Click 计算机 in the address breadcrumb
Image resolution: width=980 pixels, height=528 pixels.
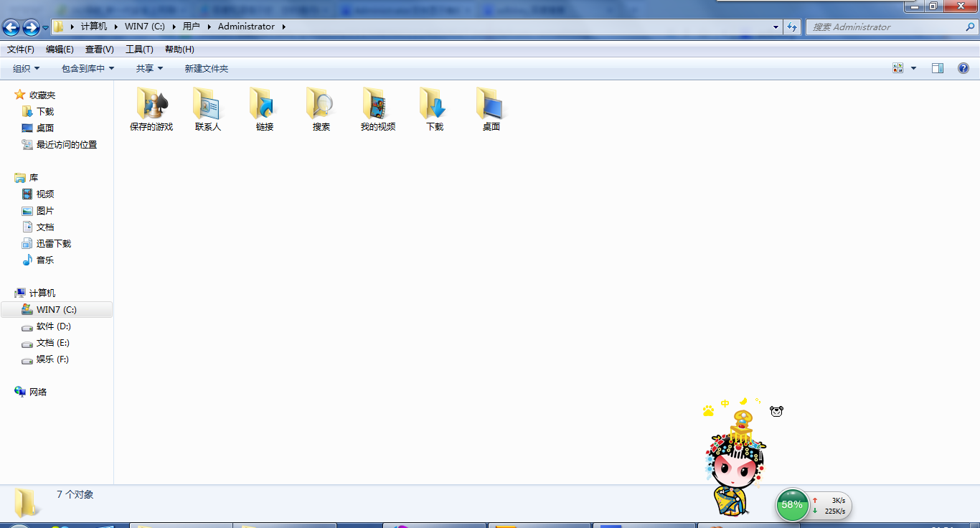click(94, 27)
